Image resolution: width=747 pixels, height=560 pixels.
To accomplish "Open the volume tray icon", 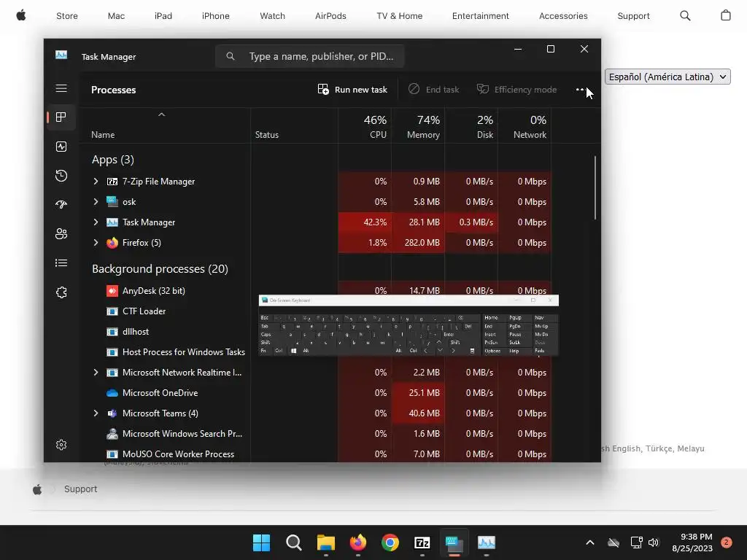I will coord(654,542).
